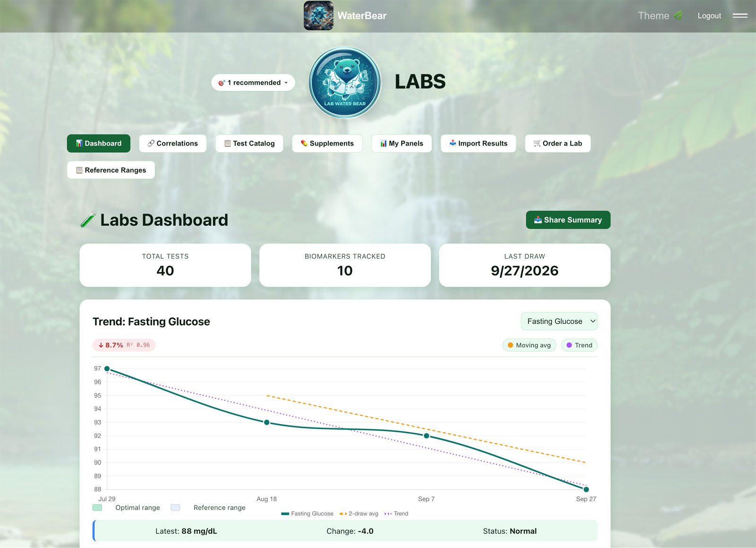The image size is (756, 548).
Task: Click the Sep 27 data point
Action: (586, 489)
